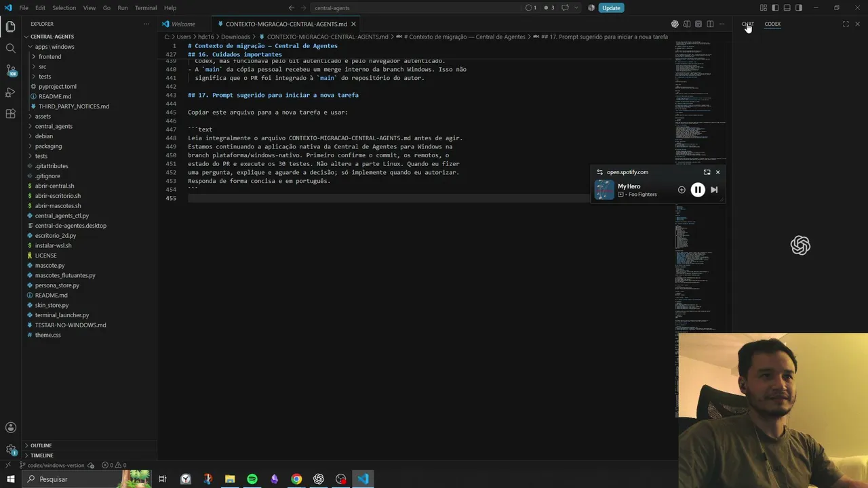Skip to the next Spotify track
Viewport: 868px width, 488px height.
(x=714, y=190)
